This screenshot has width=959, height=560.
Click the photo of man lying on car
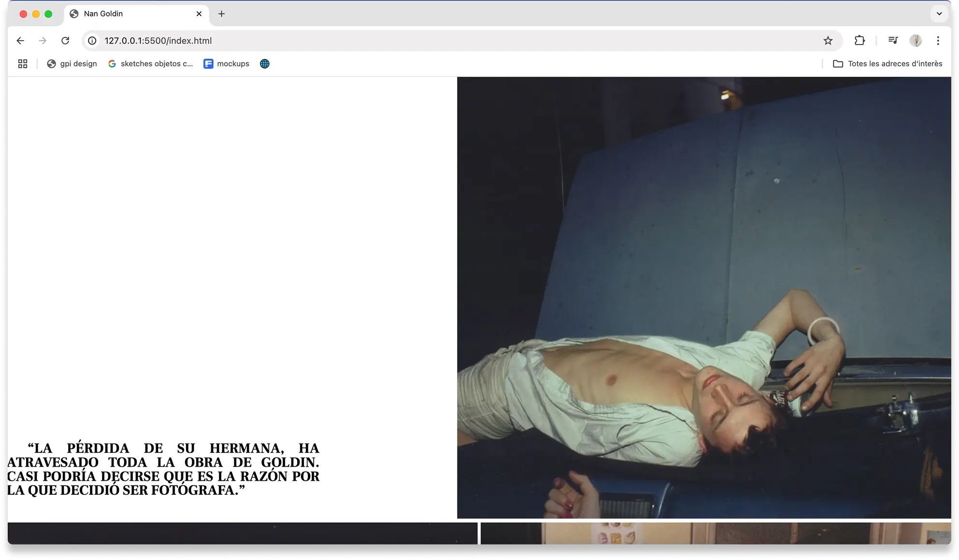pyautogui.click(x=704, y=298)
